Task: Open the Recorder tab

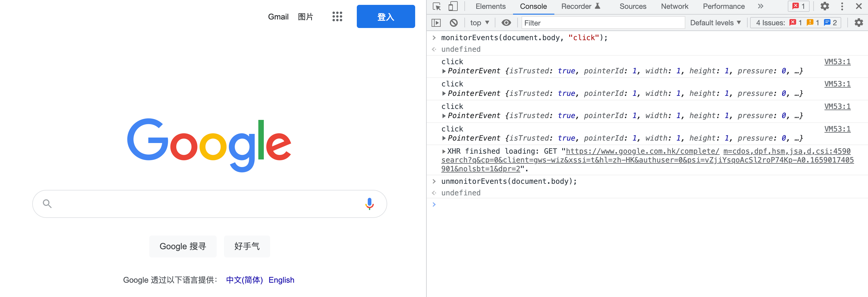Action: pos(580,6)
